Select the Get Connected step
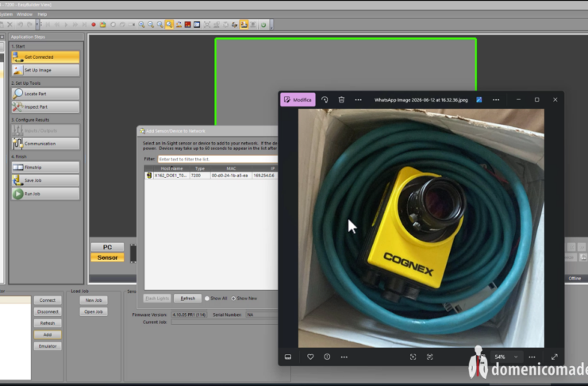Viewport: 588px width, 386px height. point(45,57)
